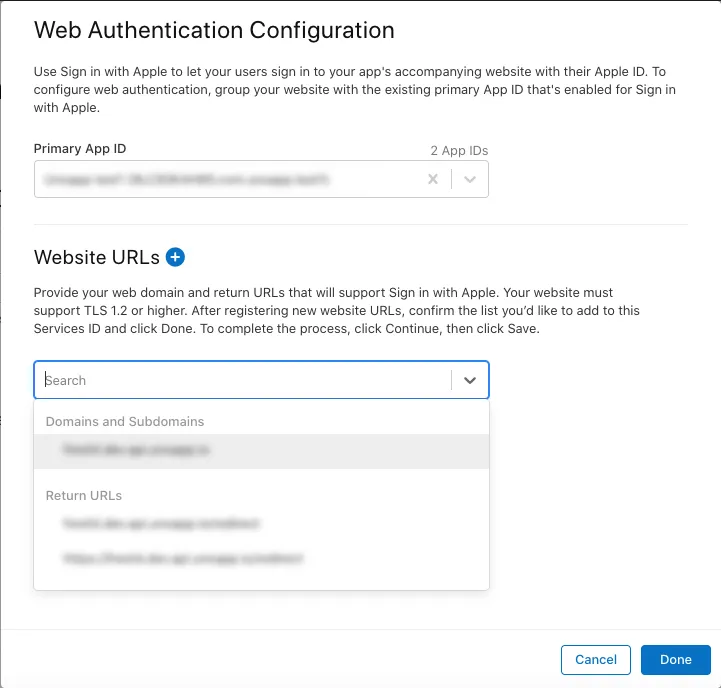Select the blurred domain under Domains and Subdomains
Image resolution: width=721 pixels, height=688 pixels.
click(x=261, y=451)
